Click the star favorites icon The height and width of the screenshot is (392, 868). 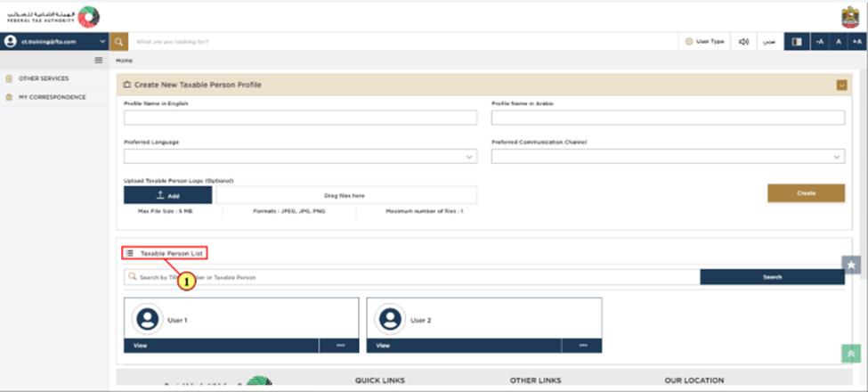851,265
